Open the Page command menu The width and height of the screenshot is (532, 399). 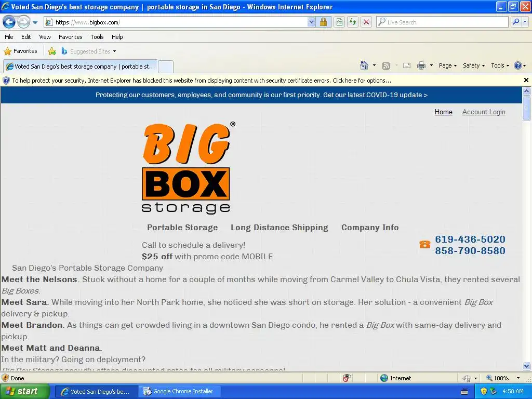click(447, 65)
